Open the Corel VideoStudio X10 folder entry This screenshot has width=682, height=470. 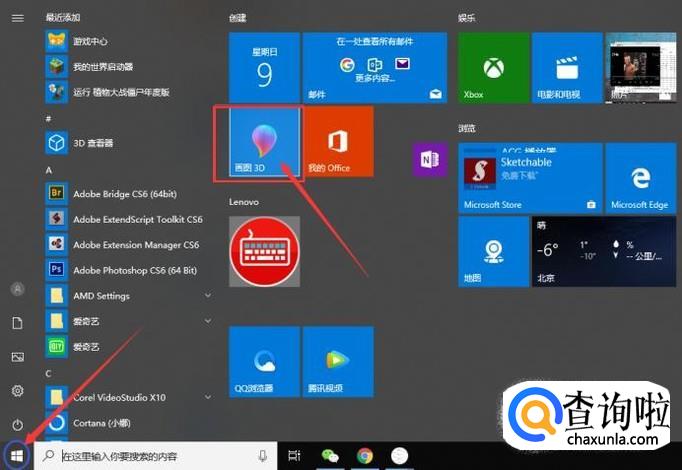click(x=130, y=397)
